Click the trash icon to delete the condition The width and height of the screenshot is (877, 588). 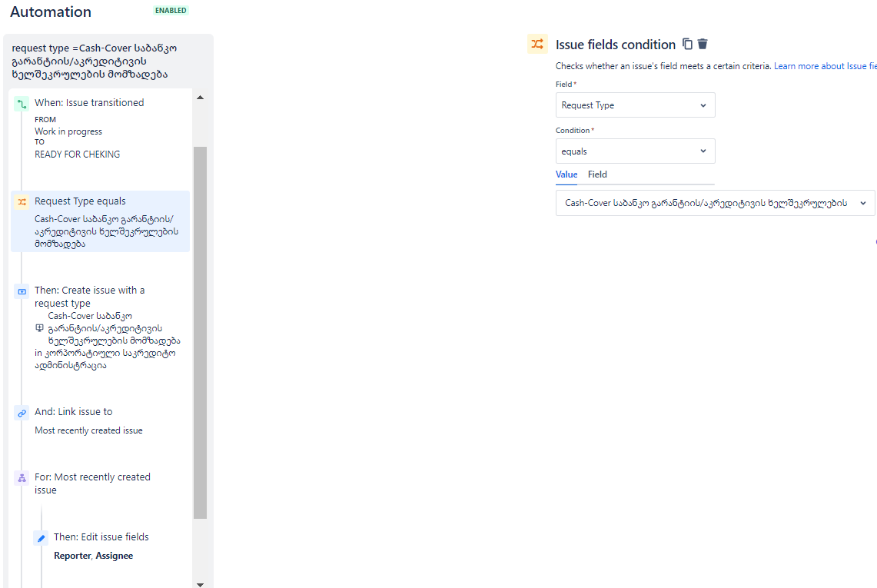(702, 44)
